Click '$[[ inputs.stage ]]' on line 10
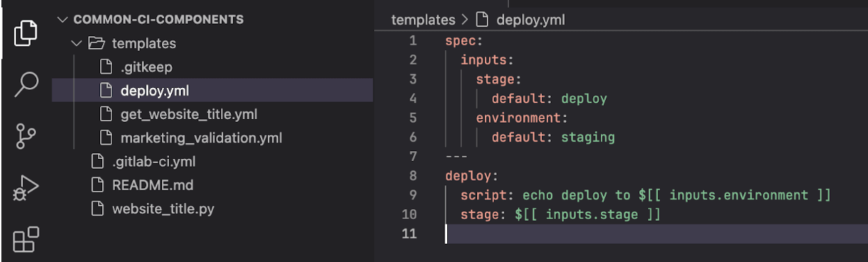Image resolution: width=868 pixels, height=262 pixels. [x=588, y=215]
